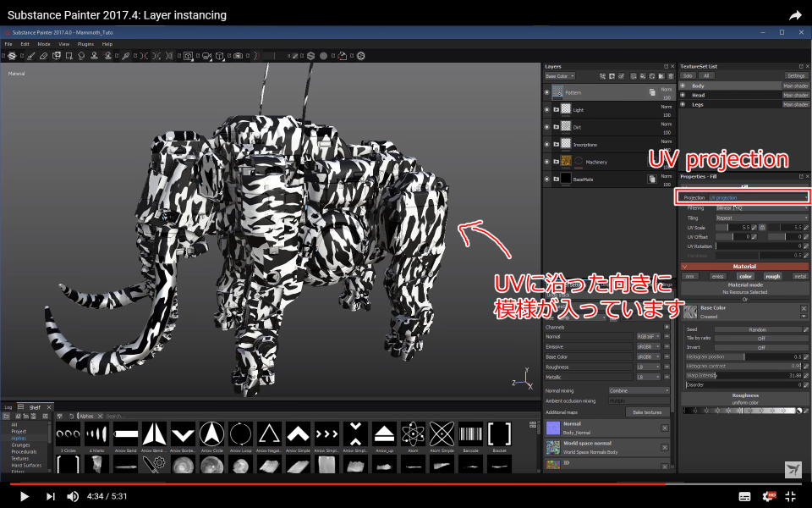Click Main shader button for Body
812x508 pixels.
795,86
